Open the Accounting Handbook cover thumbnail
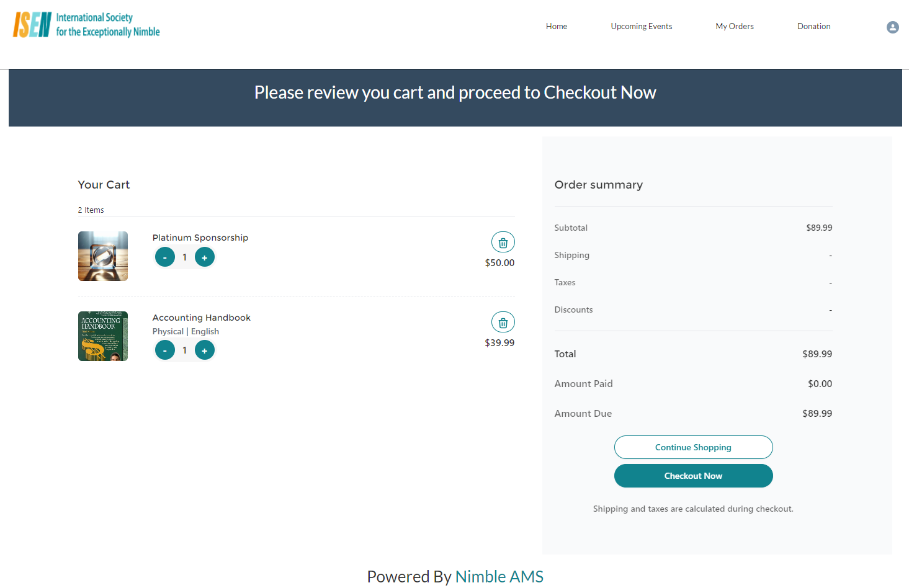This screenshot has width=909, height=588. coord(103,336)
